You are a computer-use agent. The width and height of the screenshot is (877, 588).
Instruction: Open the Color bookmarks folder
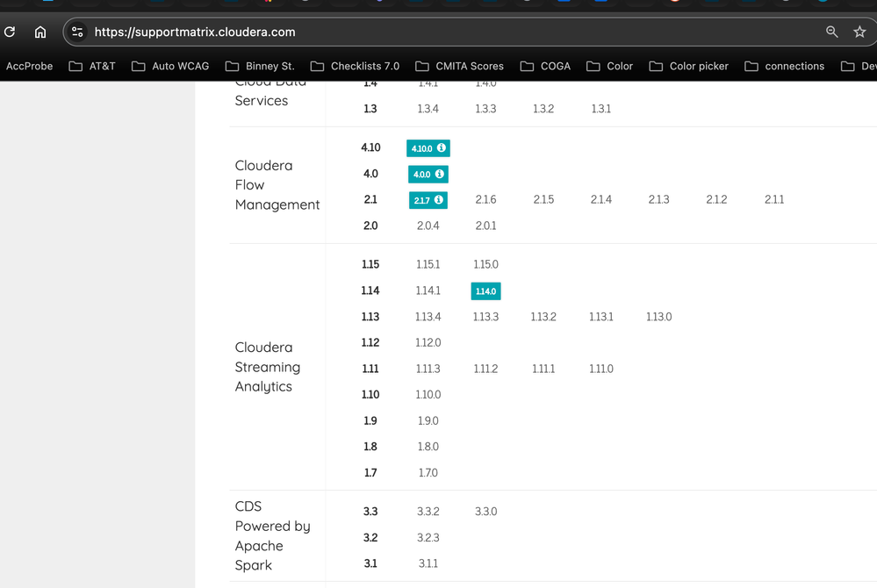[x=609, y=66]
